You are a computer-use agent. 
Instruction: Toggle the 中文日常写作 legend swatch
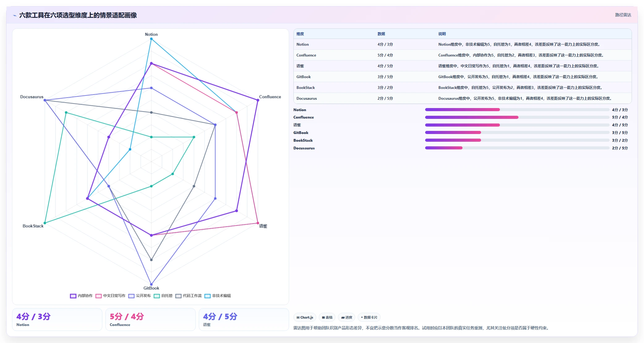(99, 296)
